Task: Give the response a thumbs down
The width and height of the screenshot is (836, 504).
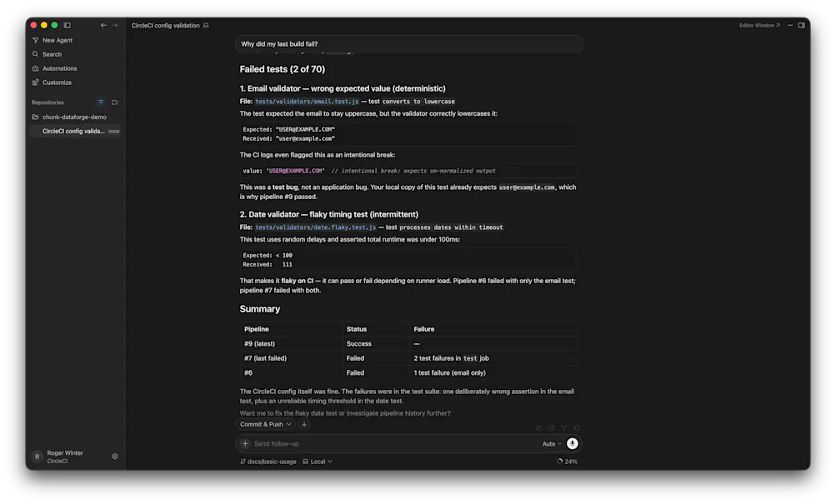Action: coord(552,428)
